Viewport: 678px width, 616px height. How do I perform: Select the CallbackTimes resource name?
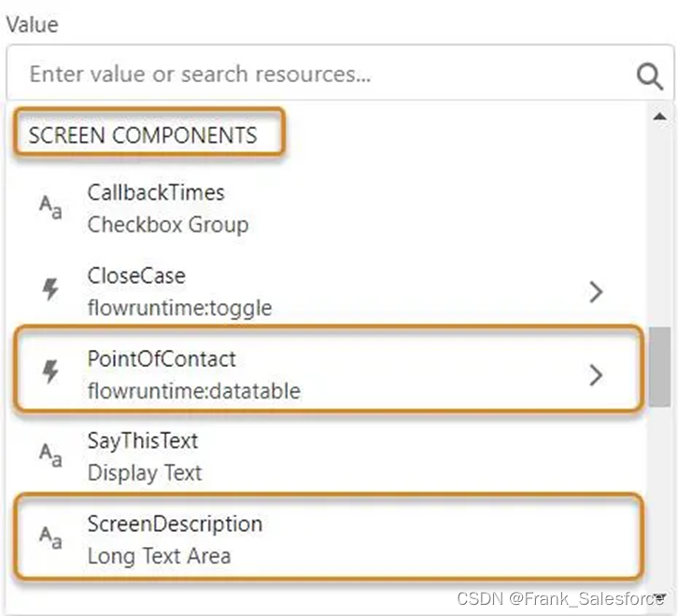point(156,193)
